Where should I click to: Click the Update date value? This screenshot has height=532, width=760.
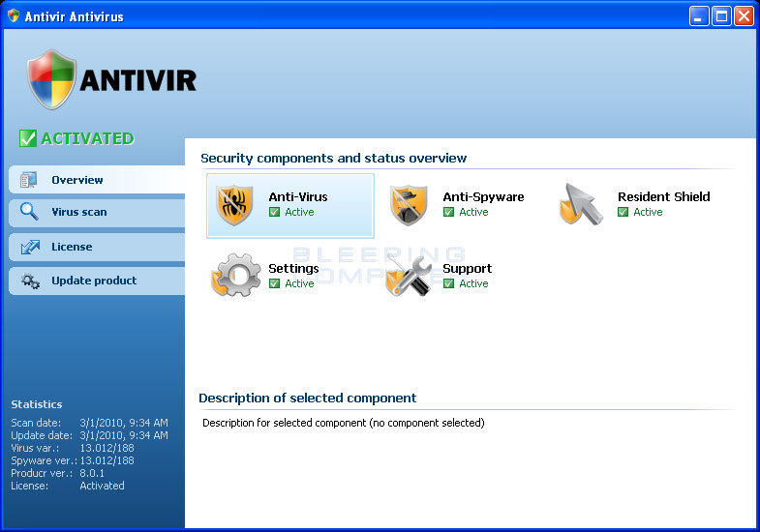tap(124, 435)
